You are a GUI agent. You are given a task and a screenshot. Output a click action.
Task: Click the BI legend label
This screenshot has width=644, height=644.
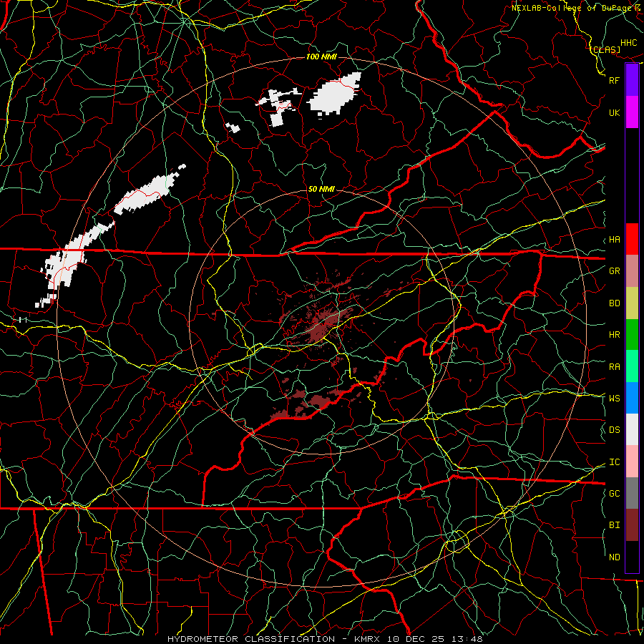click(614, 525)
